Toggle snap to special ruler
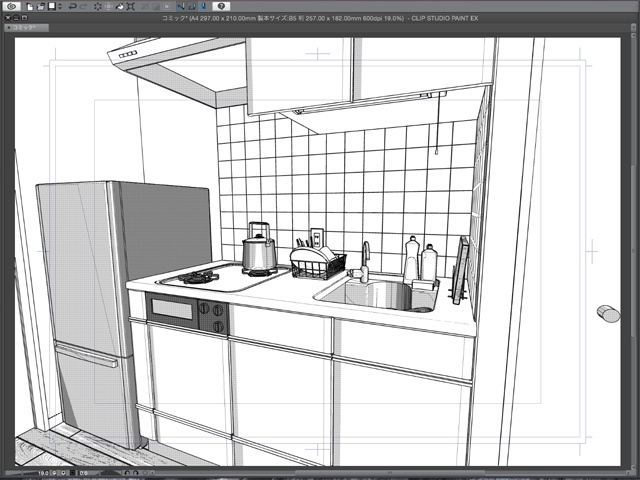 (192, 6)
